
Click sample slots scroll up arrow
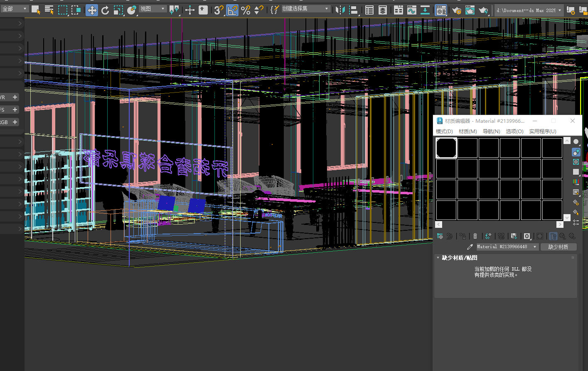tap(567, 141)
